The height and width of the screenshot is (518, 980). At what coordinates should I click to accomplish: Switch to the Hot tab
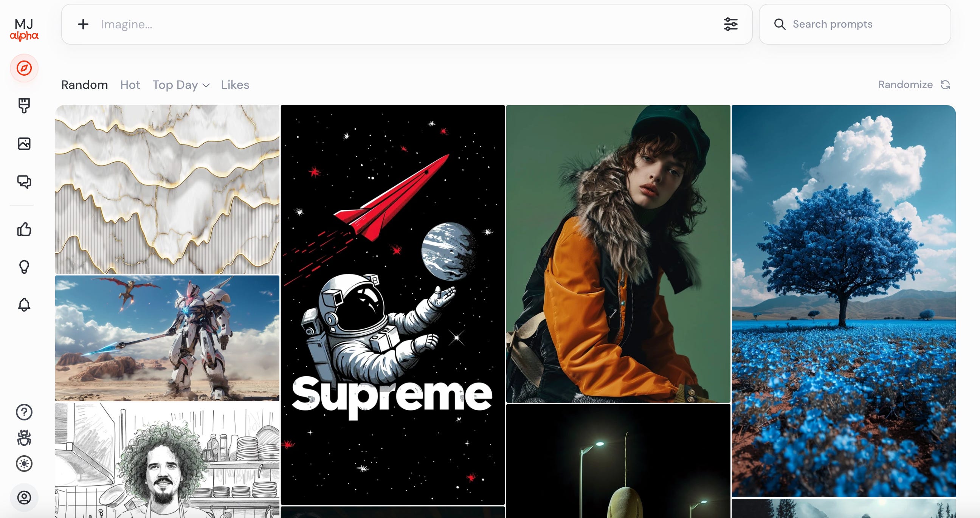coord(130,85)
